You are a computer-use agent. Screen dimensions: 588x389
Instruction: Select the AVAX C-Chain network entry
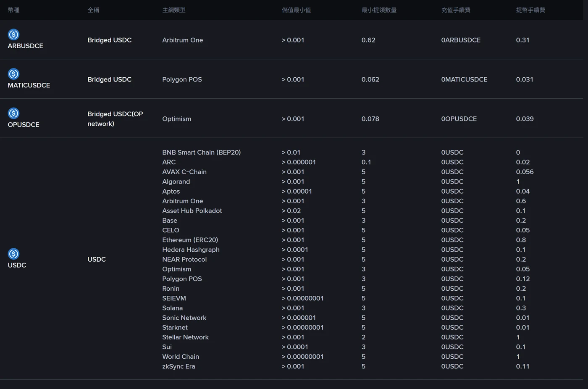(184, 172)
